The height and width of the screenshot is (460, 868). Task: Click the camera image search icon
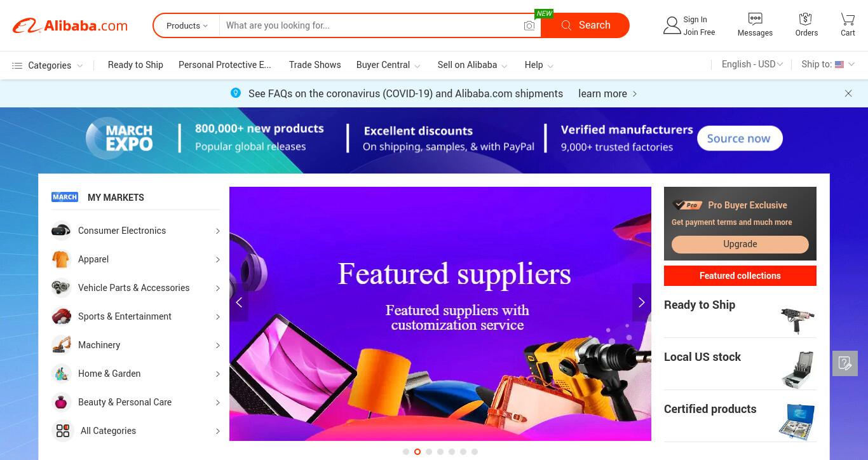click(529, 25)
